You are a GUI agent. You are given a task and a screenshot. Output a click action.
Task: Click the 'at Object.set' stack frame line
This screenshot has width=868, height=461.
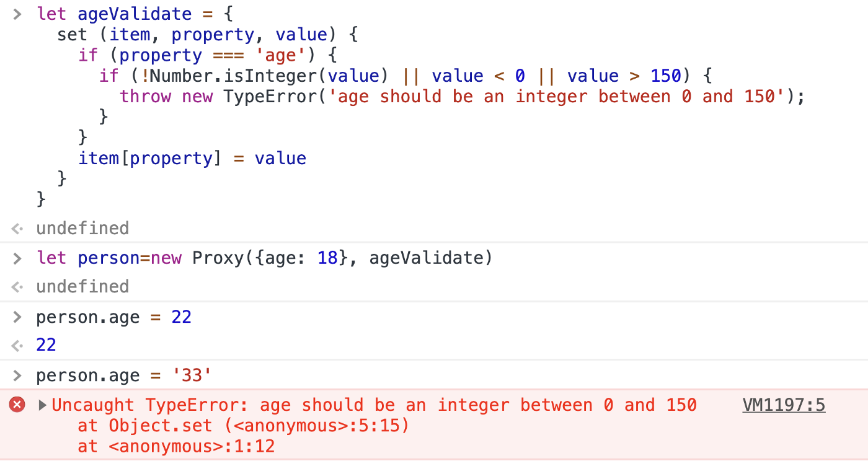tap(243, 426)
